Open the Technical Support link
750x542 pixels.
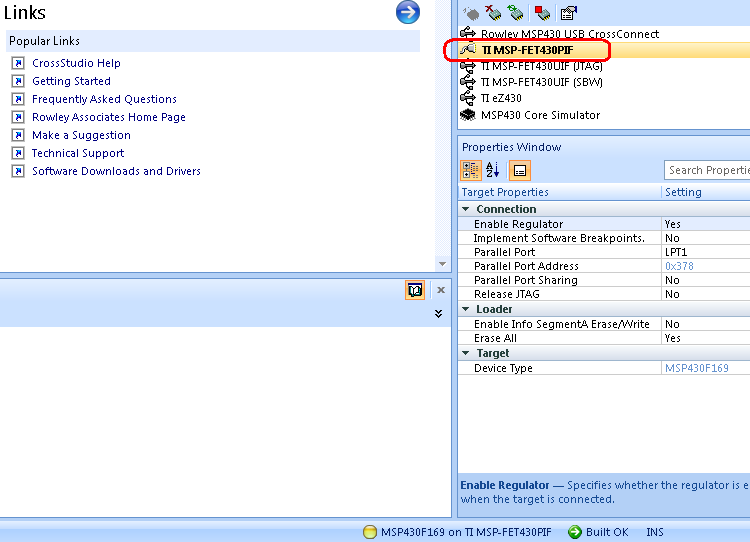coord(78,153)
